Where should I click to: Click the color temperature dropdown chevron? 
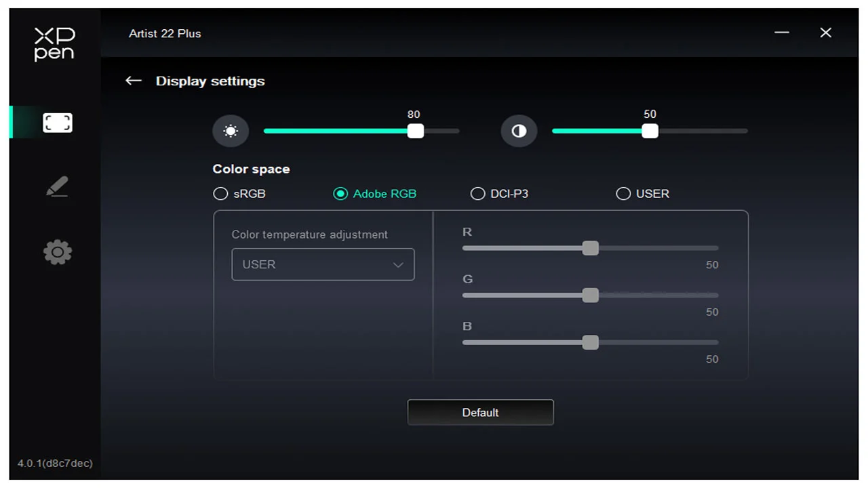[398, 265]
